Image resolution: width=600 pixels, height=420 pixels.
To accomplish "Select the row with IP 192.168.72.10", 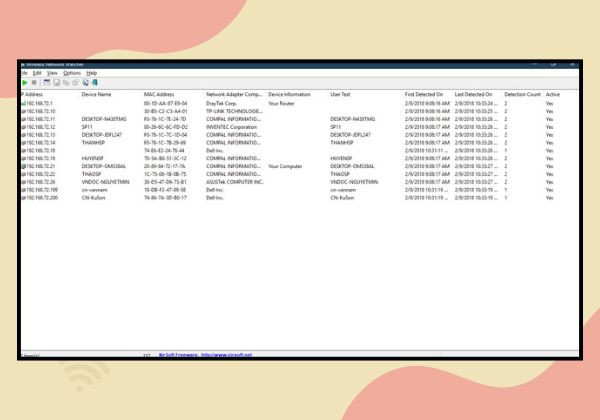I will 299,111.
